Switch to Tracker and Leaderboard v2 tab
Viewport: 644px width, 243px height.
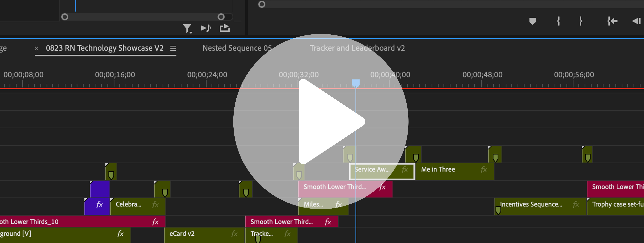tap(357, 48)
